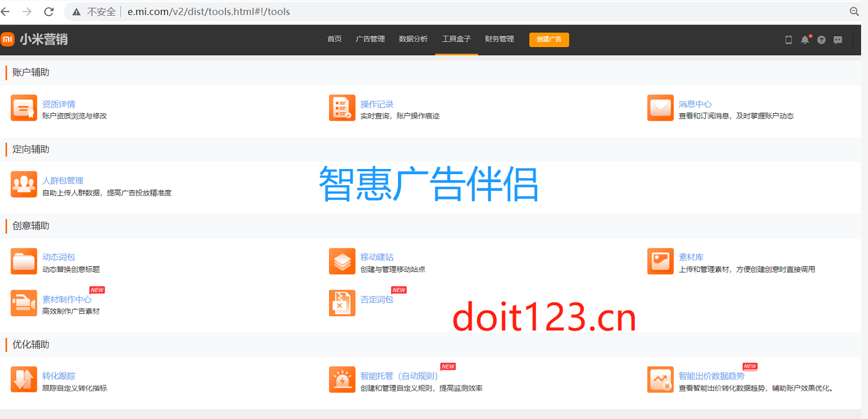Open the 转化跟踪 link
868x419 pixels.
tap(59, 376)
